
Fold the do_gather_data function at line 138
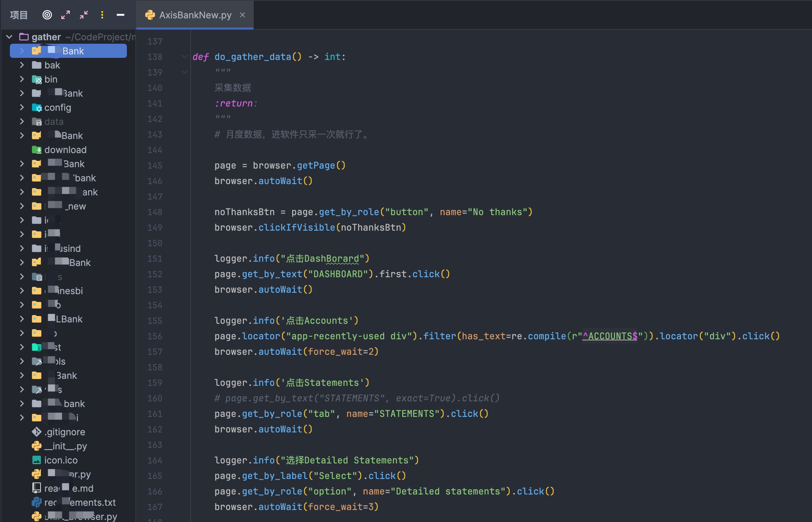[184, 56]
